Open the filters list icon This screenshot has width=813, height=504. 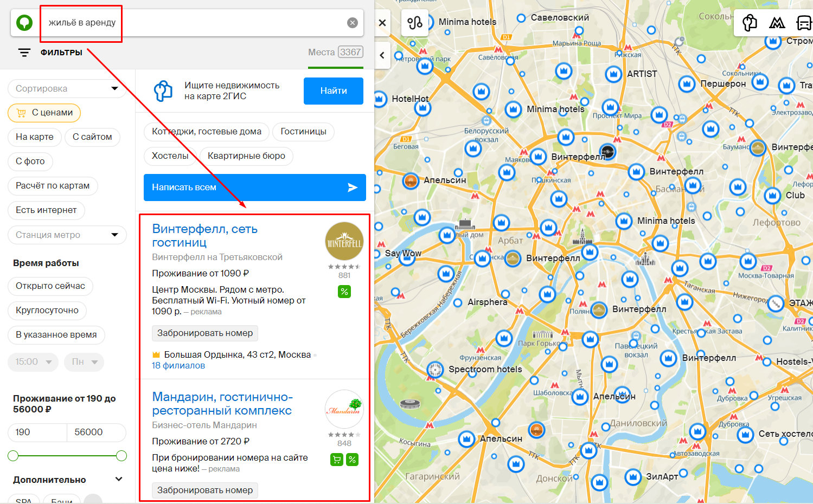tap(24, 53)
